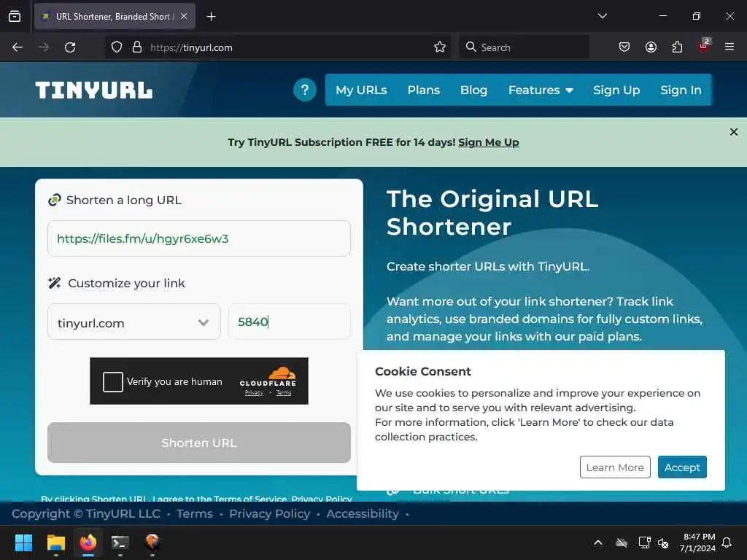This screenshot has height=560, width=747.
Task: Reload the current page
Action: pos(70,47)
